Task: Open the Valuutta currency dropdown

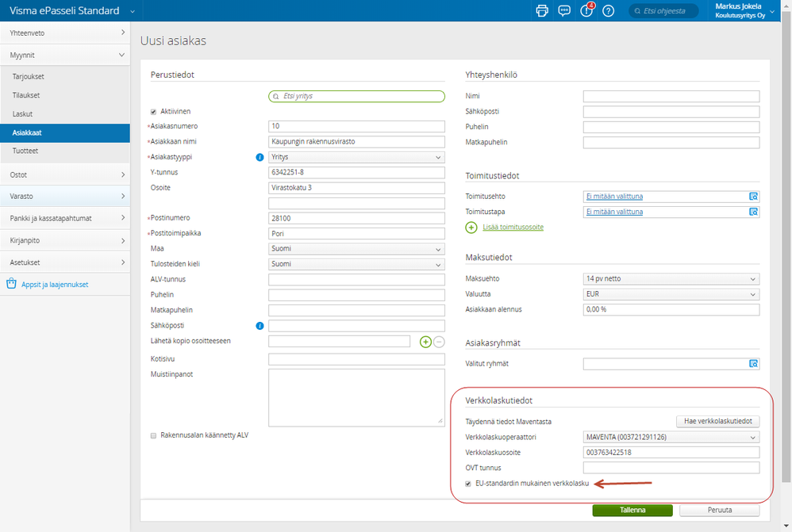Action: tap(671, 294)
